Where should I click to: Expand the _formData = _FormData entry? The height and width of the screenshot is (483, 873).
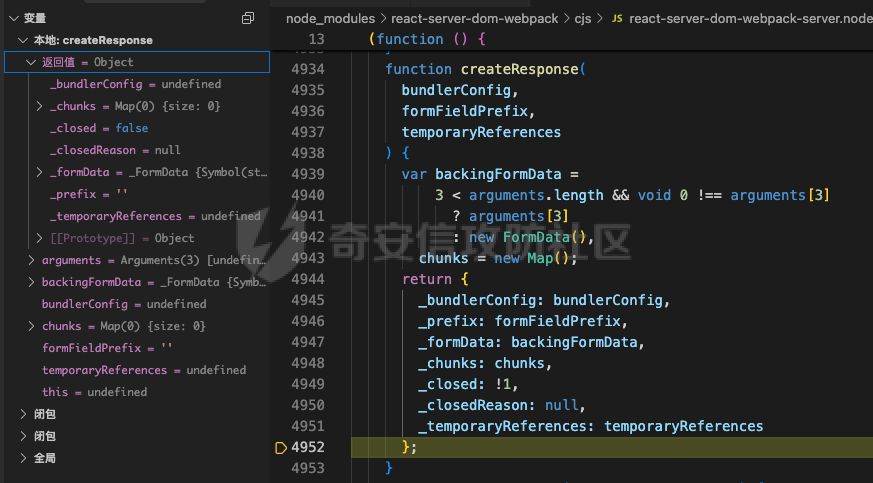(x=39, y=172)
